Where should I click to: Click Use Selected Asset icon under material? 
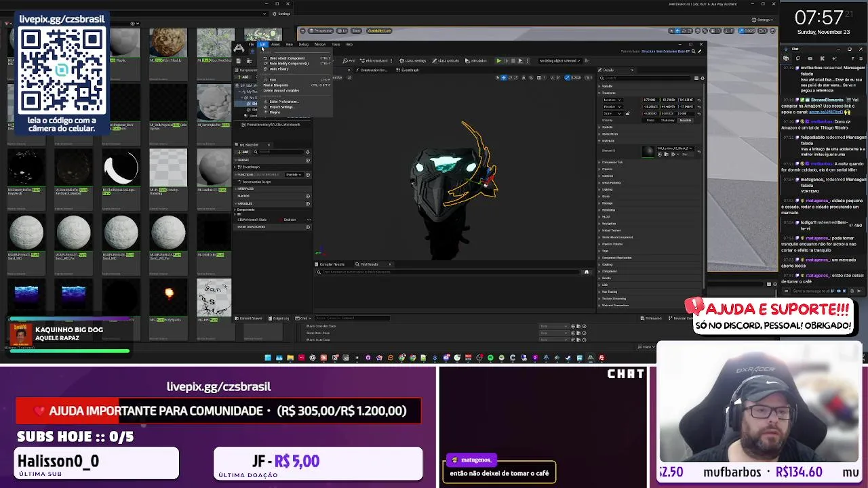(660, 155)
